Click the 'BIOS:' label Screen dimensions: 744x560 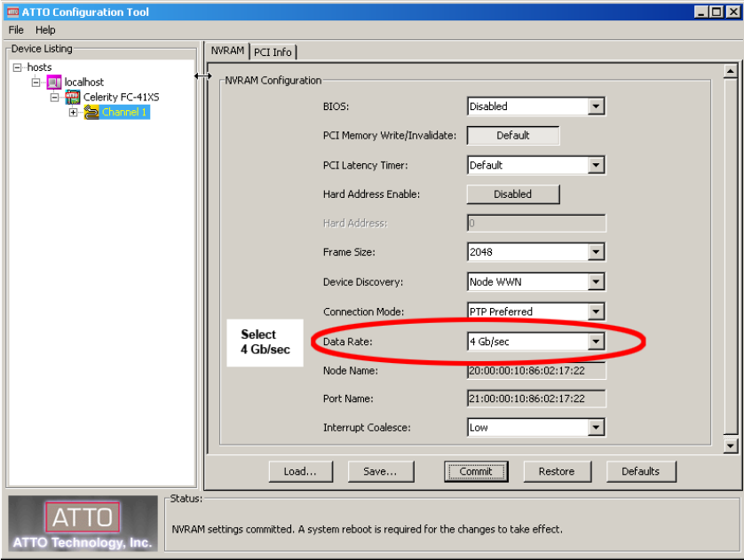pos(336,106)
